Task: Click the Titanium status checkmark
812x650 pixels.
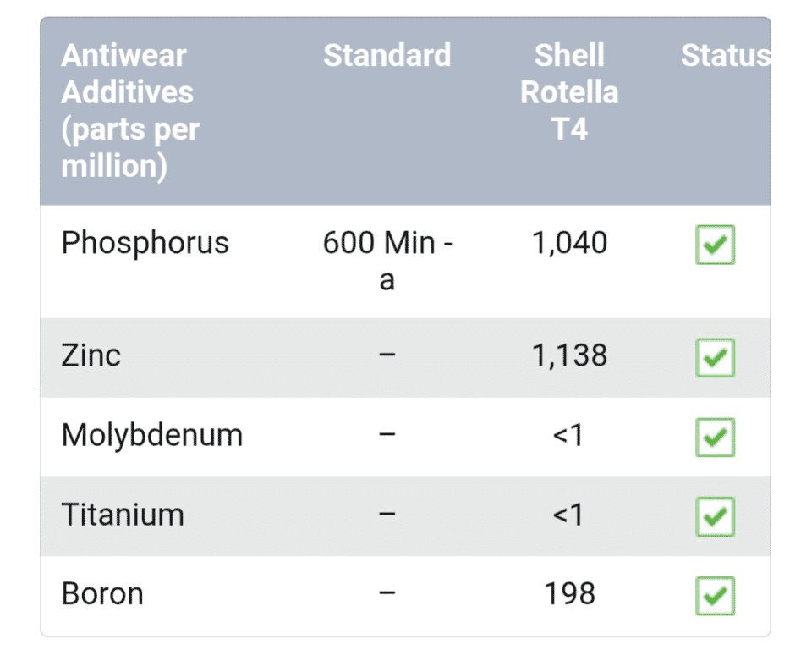Action: (715, 516)
